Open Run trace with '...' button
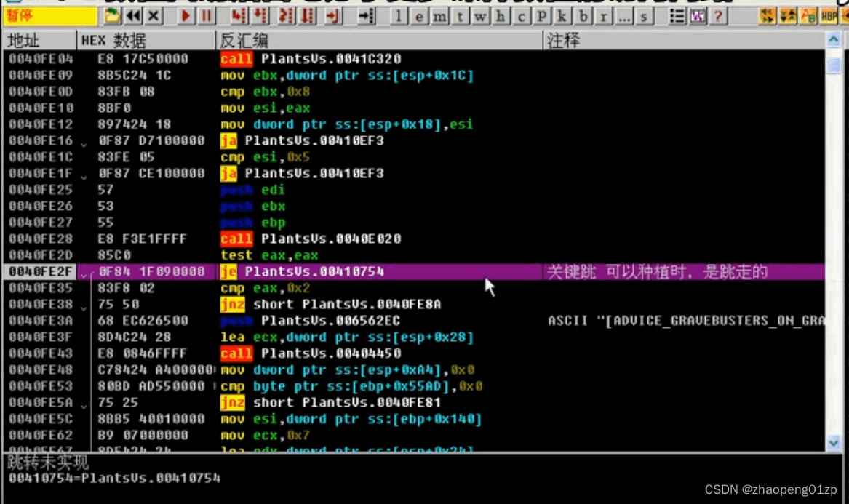 pyautogui.click(x=623, y=16)
